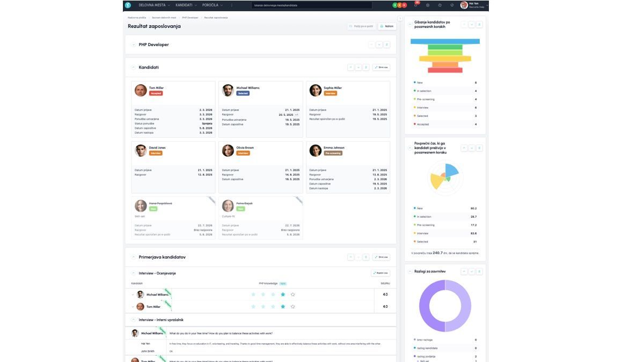The height and width of the screenshot is (362, 644).
Task: Go to Nadzorna plošča breadcrumb
Action: pos(136,18)
